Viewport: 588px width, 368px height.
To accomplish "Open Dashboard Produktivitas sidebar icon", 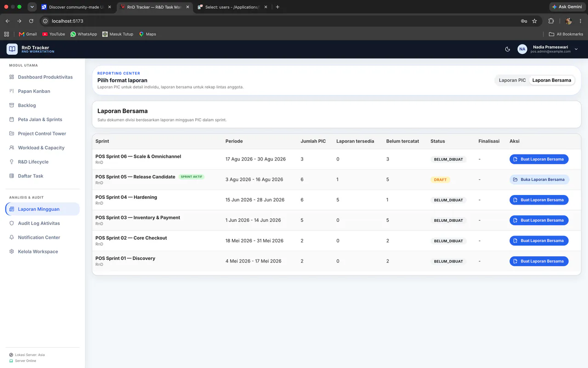I will (x=11, y=77).
